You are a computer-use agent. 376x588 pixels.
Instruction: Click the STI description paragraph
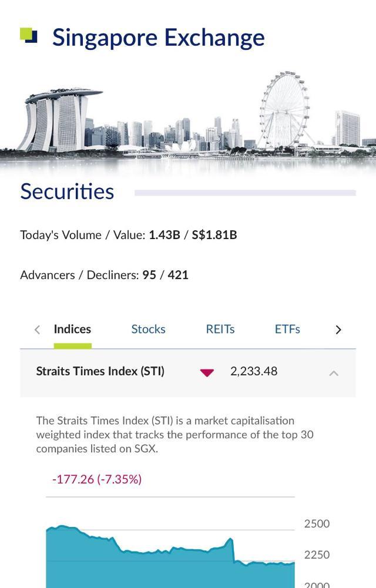(x=174, y=435)
